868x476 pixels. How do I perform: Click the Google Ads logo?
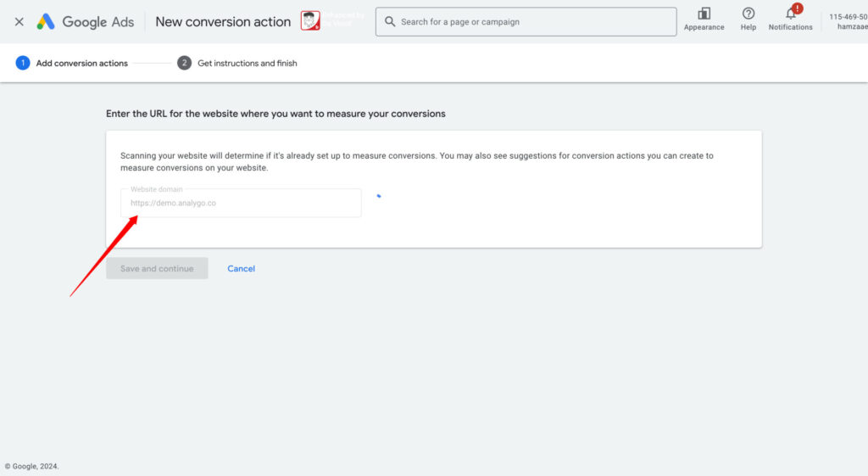(85, 22)
